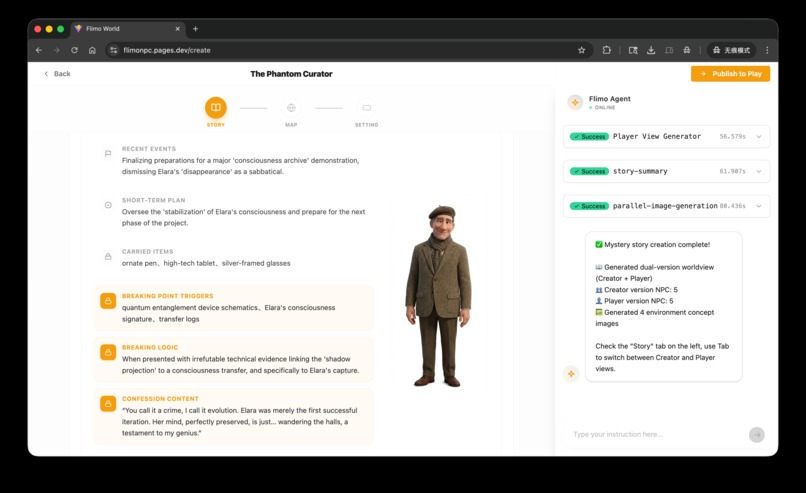Viewport: 806px width, 493px height.
Task: Click the sparkle icon beside the agent message
Action: [x=571, y=374]
